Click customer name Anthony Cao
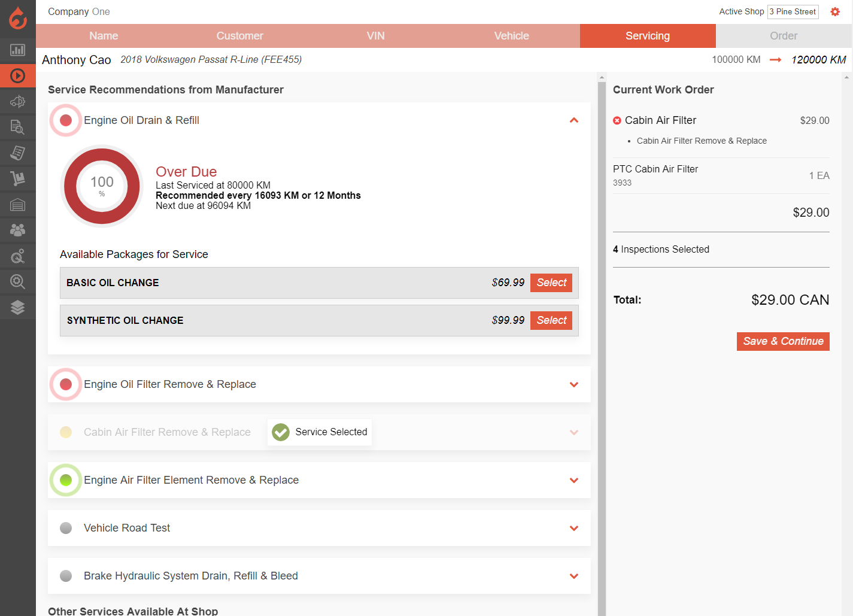 pos(77,60)
